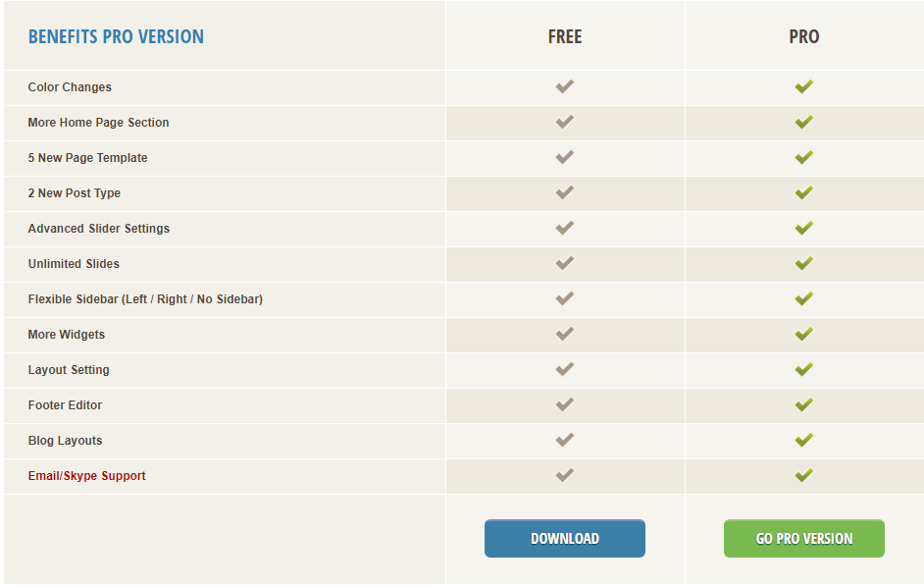The image size is (924, 587).
Task: Click the Pro checkmark for 5 New Page Template
Action: point(803,157)
